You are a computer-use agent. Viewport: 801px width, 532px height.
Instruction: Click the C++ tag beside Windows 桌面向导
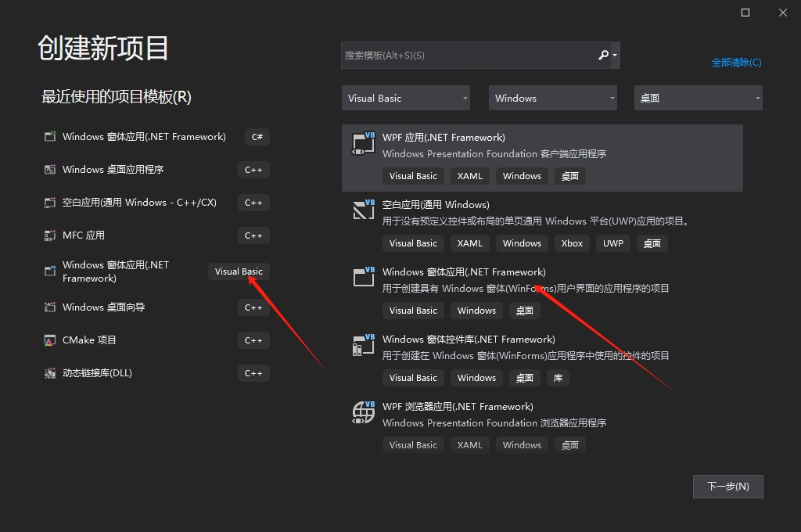coord(253,307)
